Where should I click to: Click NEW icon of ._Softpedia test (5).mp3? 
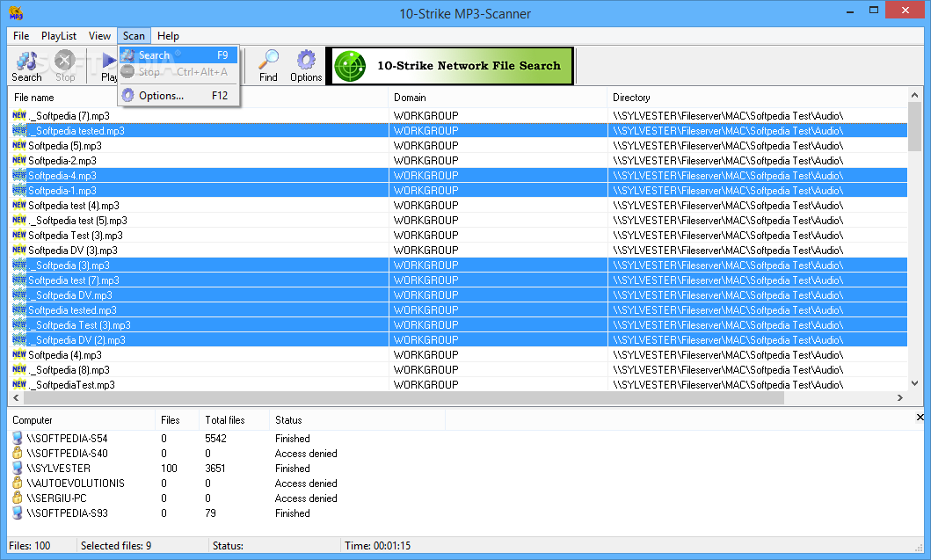click(19, 221)
